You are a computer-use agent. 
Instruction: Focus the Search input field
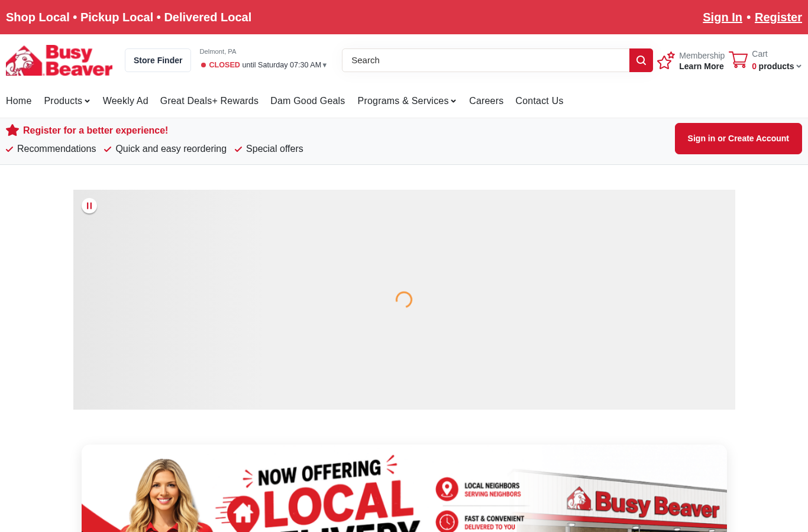pos(486,60)
